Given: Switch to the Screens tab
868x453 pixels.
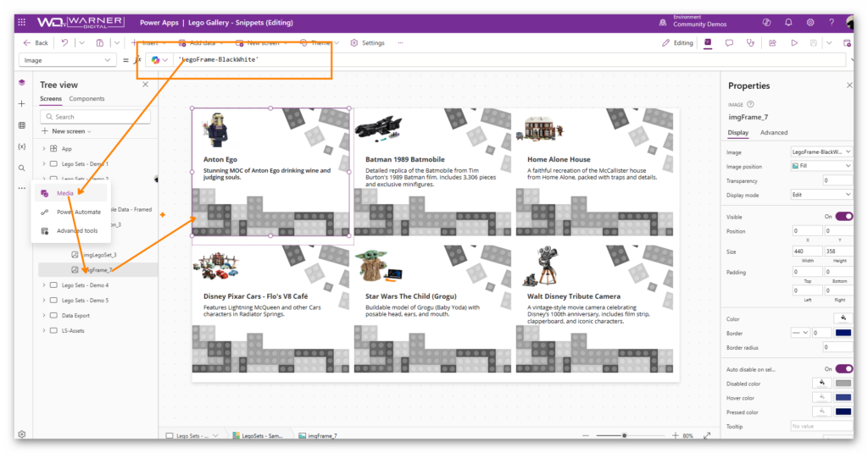Looking at the screenshot, I should 51,98.
